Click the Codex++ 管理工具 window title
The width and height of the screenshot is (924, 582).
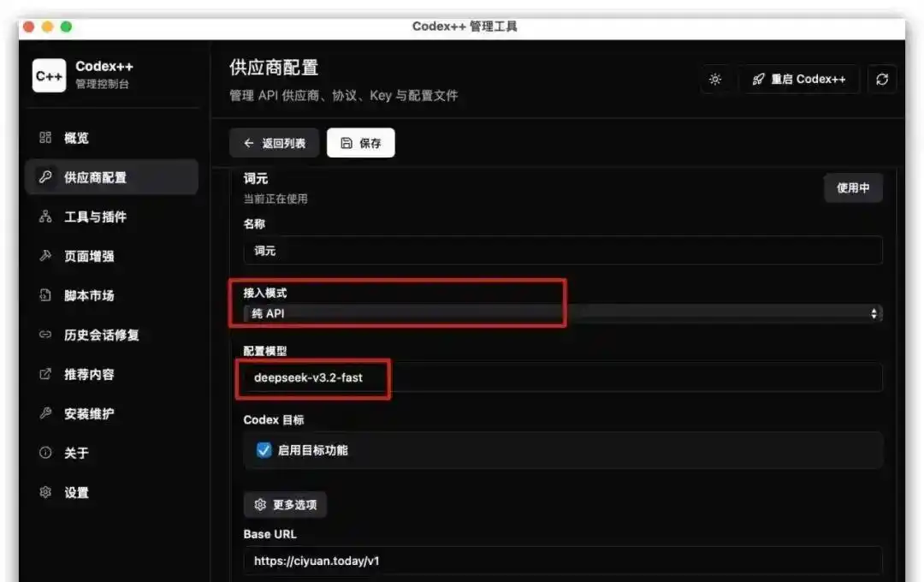(x=465, y=27)
